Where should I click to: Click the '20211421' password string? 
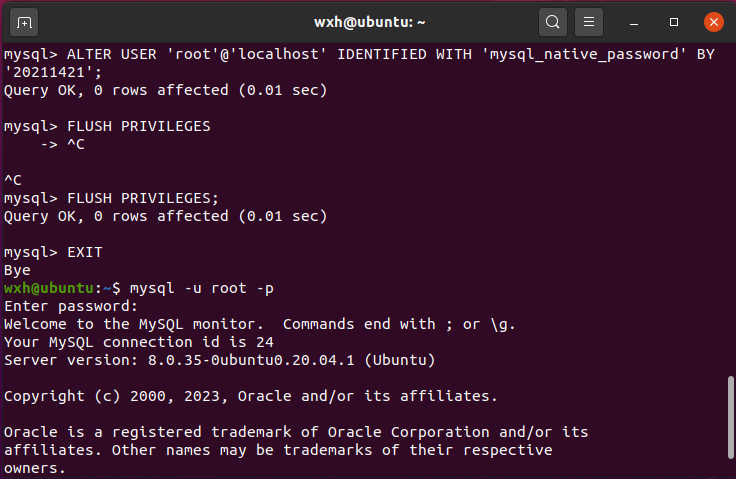coord(40,72)
